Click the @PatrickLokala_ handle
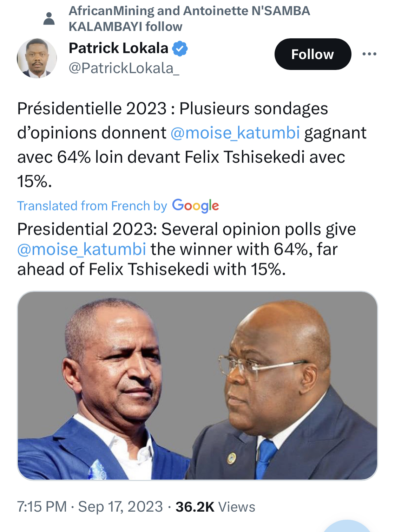Screen dimensions: 395x532 (x=124, y=68)
